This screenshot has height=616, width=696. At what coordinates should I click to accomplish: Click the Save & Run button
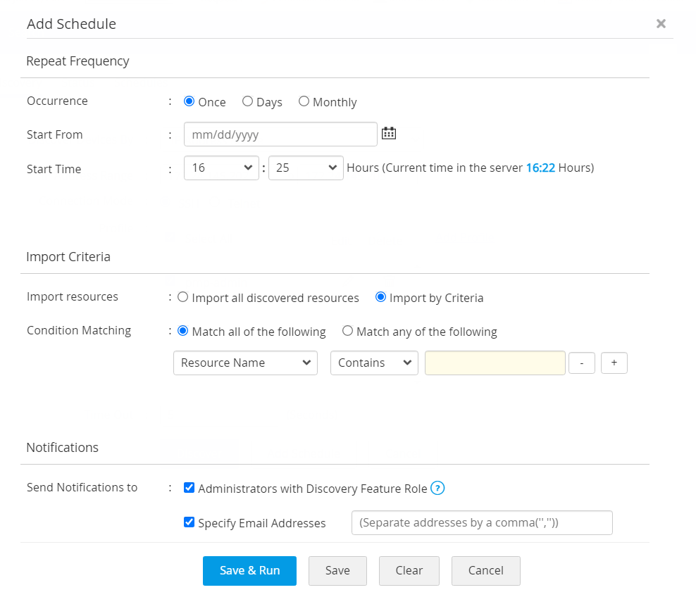[249, 570]
